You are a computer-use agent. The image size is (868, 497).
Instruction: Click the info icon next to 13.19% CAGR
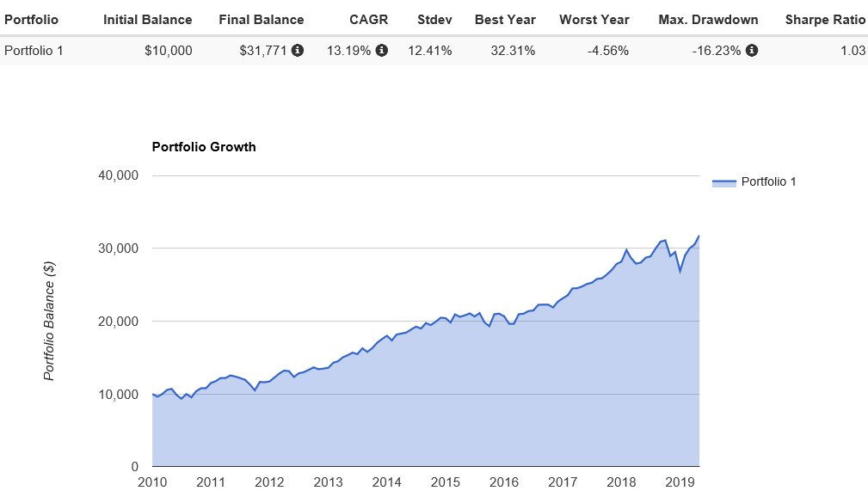pos(382,51)
